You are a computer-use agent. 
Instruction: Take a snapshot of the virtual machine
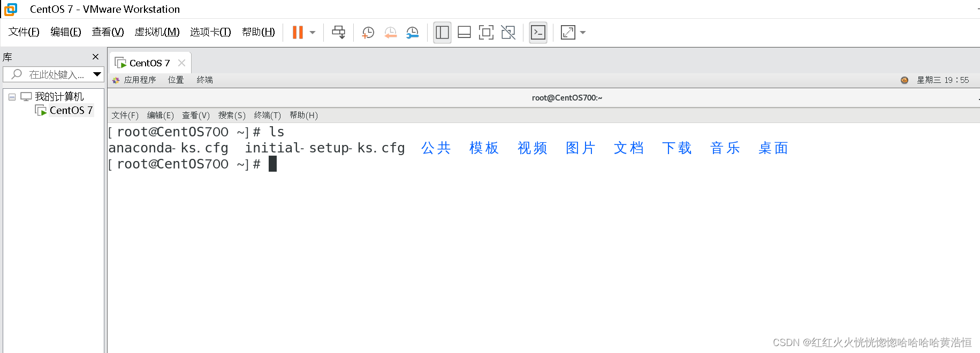tap(368, 33)
